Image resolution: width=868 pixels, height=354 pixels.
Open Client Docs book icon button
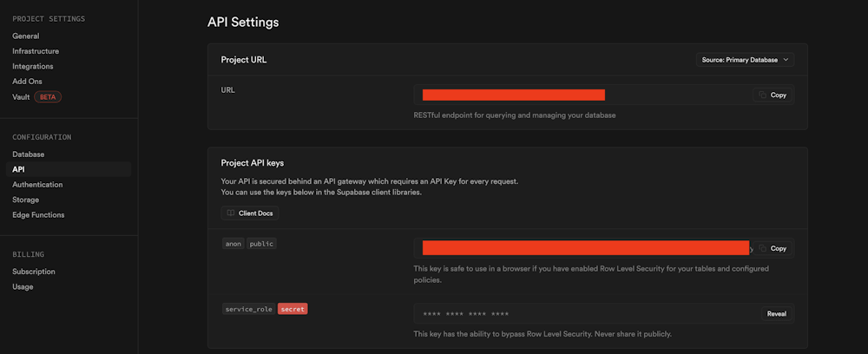tap(250, 213)
